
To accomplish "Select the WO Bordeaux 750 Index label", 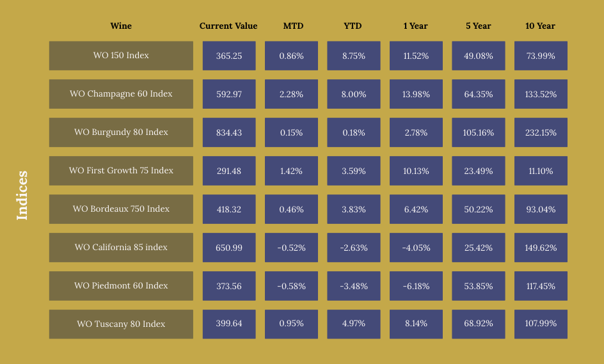I will tap(121, 209).
